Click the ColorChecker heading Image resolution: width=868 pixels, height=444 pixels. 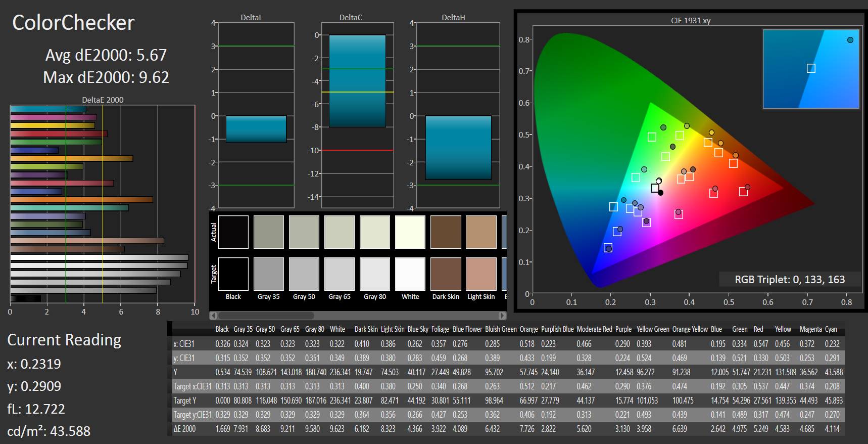tap(73, 23)
